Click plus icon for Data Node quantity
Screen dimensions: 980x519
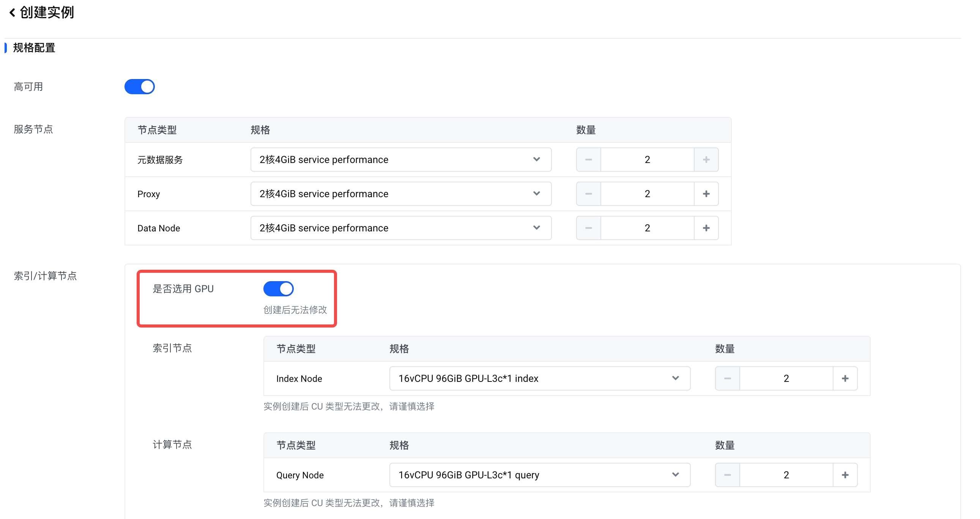(x=706, y=228)
